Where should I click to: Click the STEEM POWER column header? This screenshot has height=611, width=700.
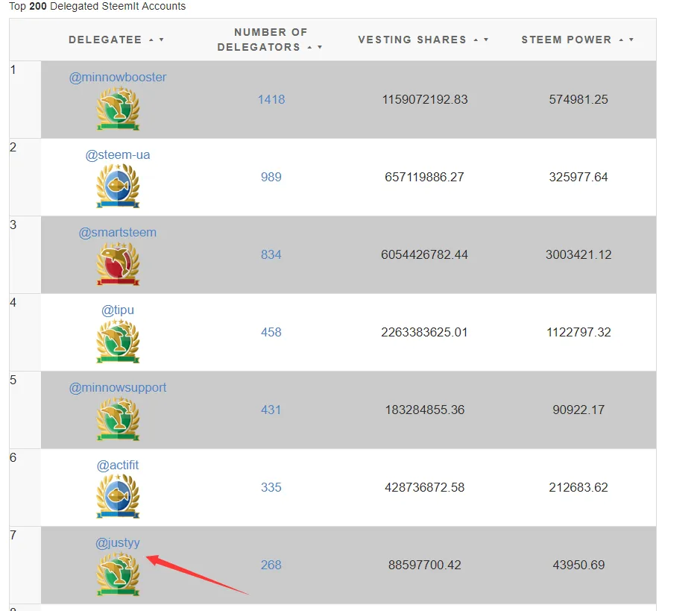[567, 40]
